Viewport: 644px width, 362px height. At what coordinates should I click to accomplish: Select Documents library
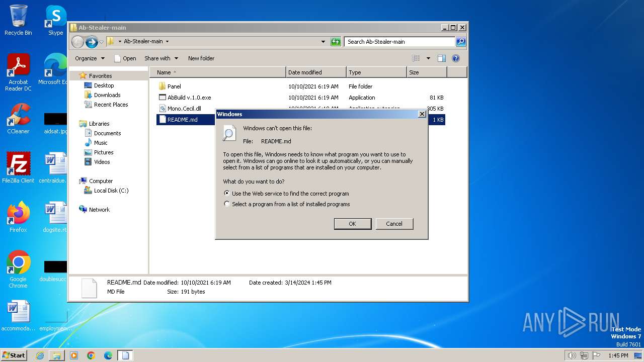pos(107,133)
